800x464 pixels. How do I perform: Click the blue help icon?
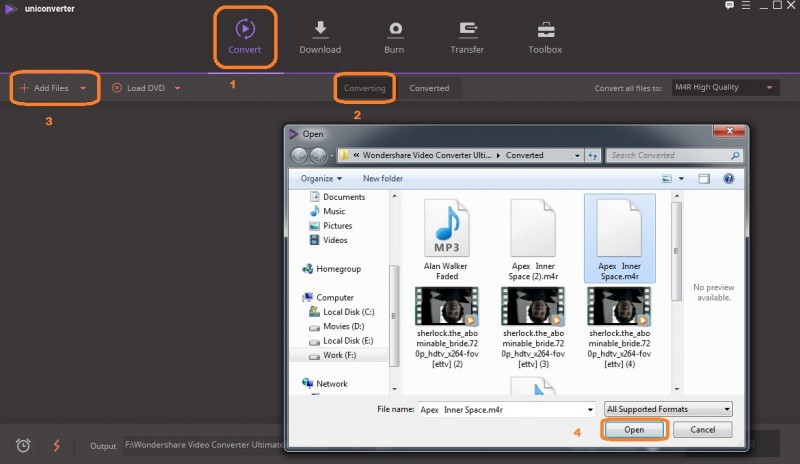[729, 179]
